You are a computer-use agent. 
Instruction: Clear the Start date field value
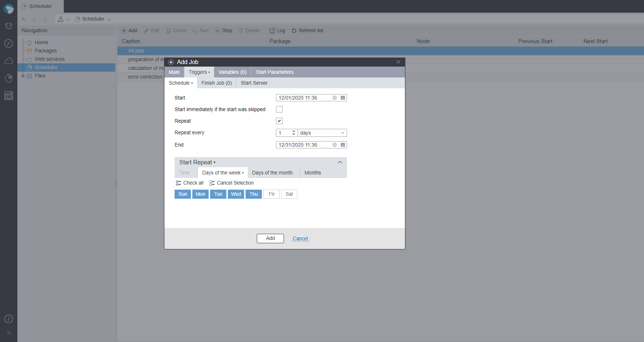[x=335, y=98]
